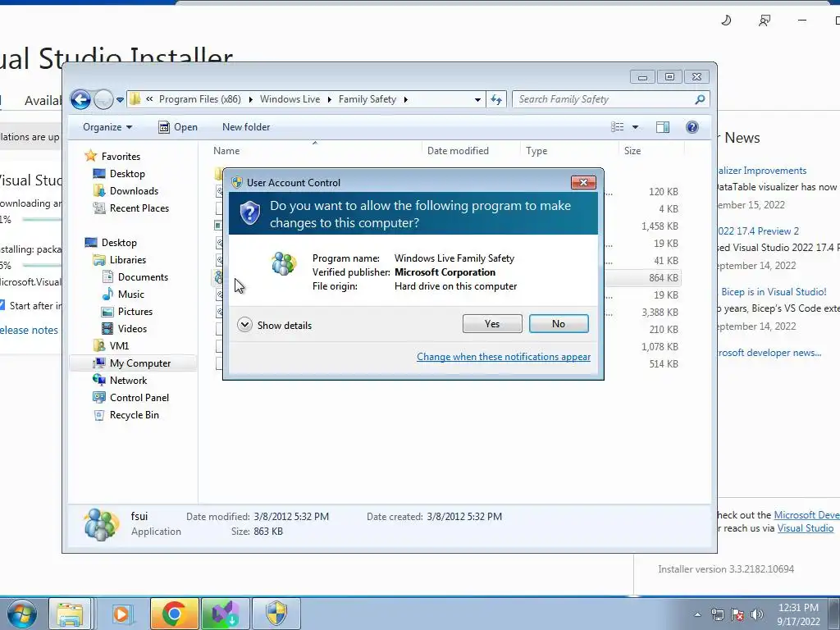Click the Windows Start orb
The image size is (840, 630).
click(22, 614)
